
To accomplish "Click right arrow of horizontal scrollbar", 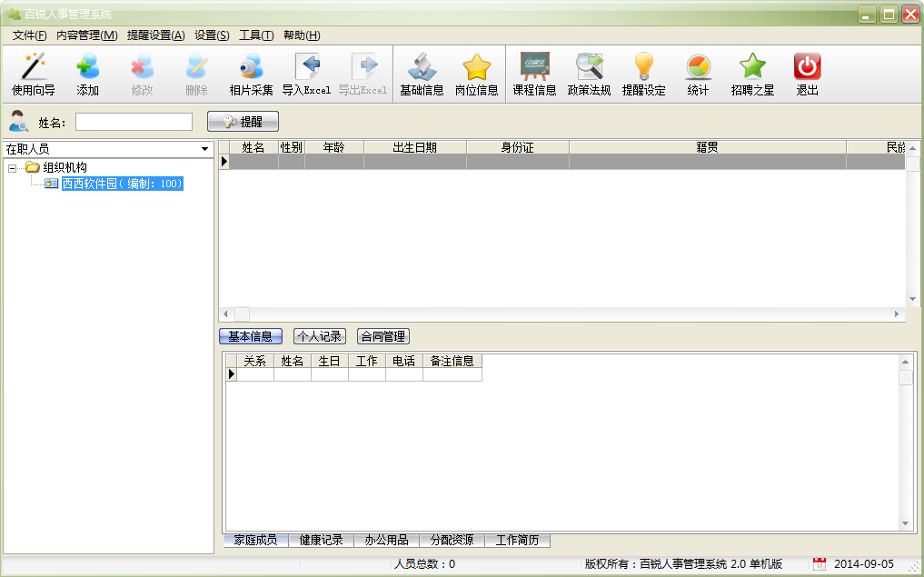I will (x=897, y=314).
